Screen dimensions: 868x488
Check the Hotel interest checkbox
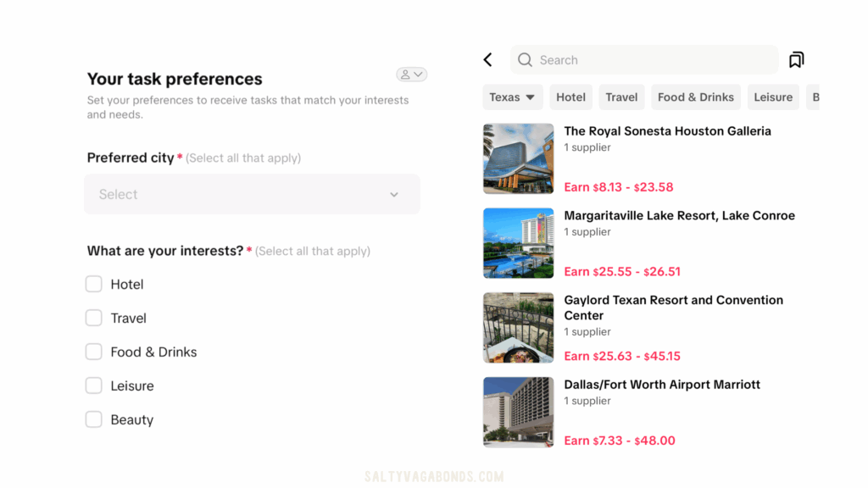[x=93, y=284]
